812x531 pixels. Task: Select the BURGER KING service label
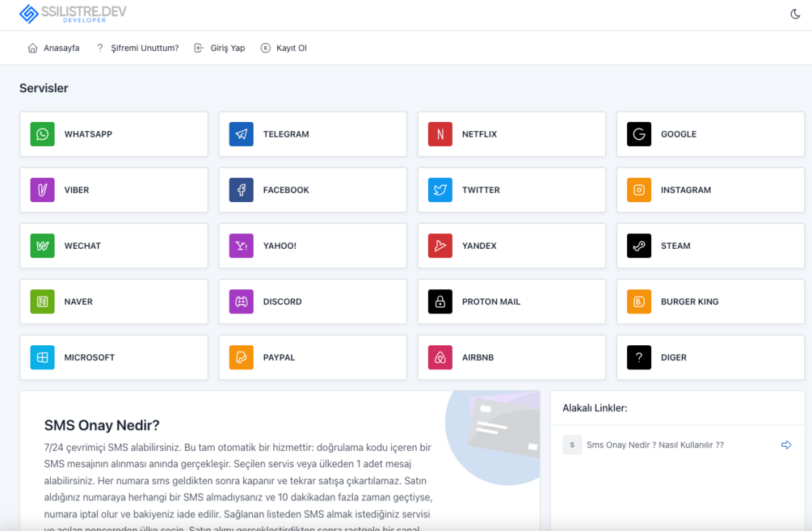[x=689, y=301]
